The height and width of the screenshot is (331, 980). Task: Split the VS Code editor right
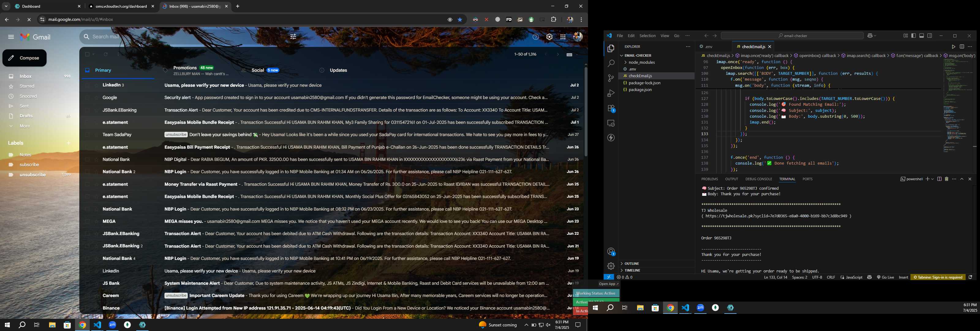(x=962, y=47)
